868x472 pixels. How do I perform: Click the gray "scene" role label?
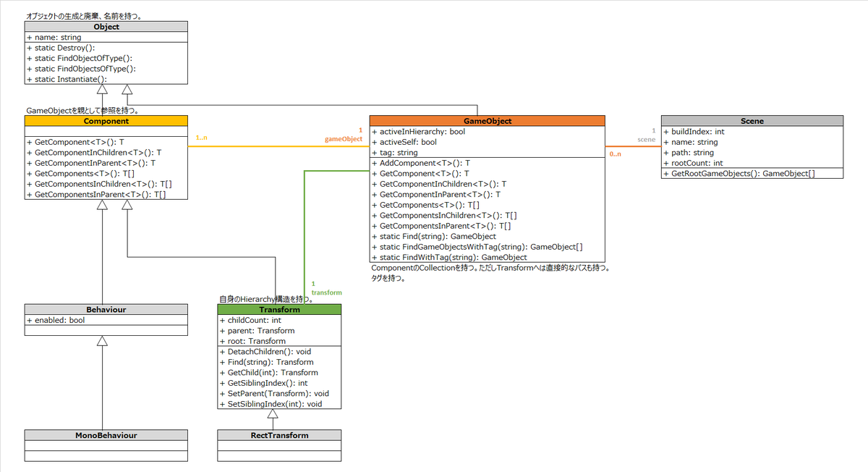[x=646, y=139]
